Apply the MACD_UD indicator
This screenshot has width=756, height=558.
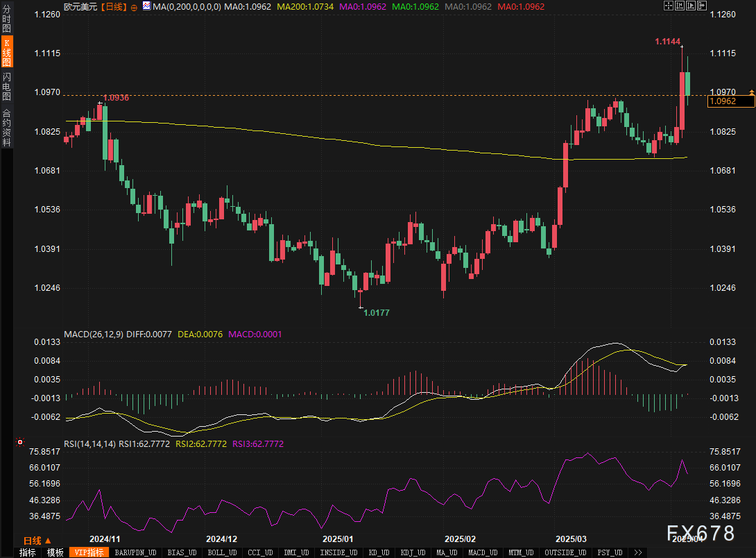[481, 552]
